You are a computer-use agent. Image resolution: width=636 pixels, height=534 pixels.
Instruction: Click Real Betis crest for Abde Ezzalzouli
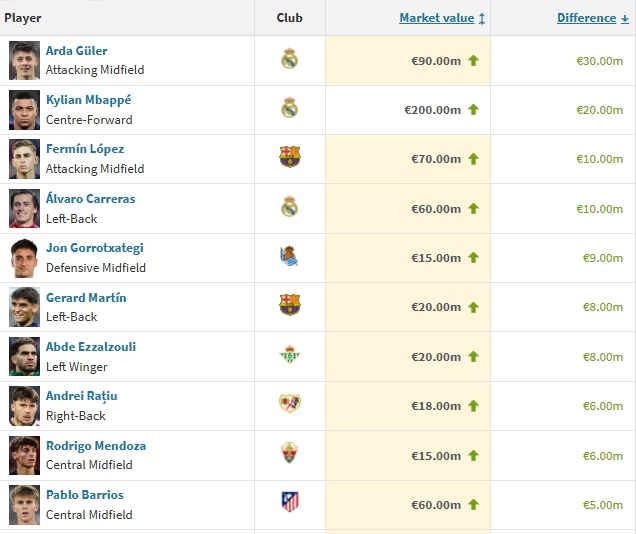pyautogui.click(x=289, y=355)
